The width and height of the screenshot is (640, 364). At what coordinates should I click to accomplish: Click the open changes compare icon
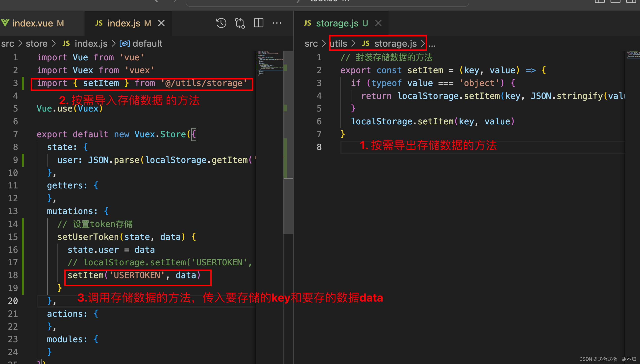240,23
